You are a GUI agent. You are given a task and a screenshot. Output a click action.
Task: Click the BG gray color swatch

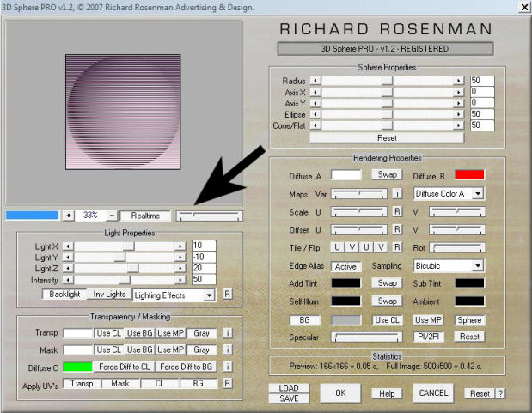[346, 319]
